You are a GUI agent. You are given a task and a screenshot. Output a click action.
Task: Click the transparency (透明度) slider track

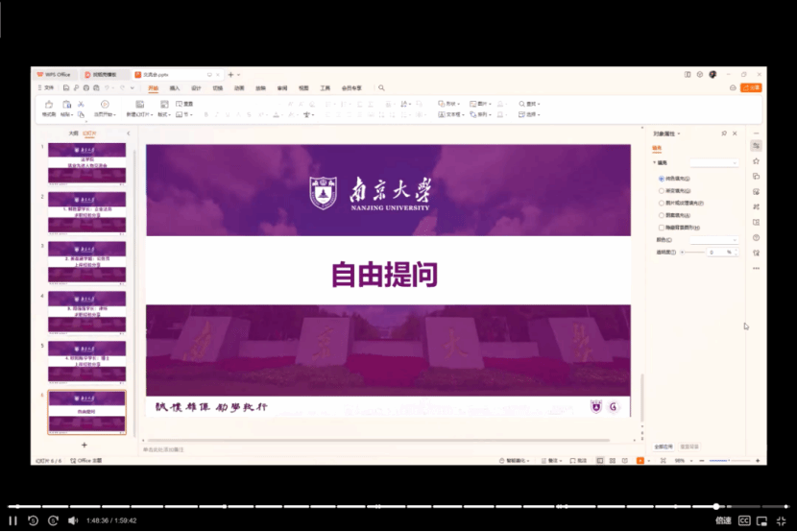(x=691, y=252)
